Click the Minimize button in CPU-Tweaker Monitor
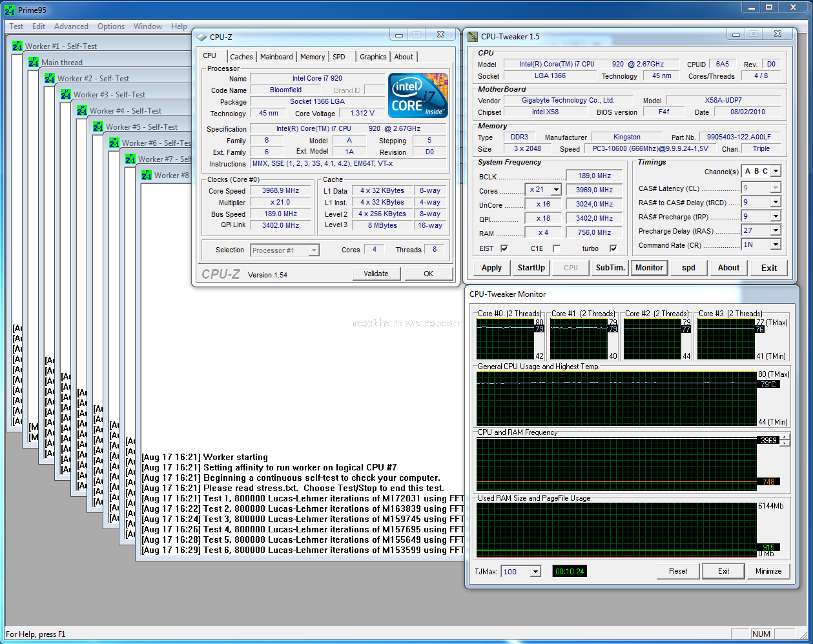This screenshot has width=813, height=644. (x=768, y=571)
